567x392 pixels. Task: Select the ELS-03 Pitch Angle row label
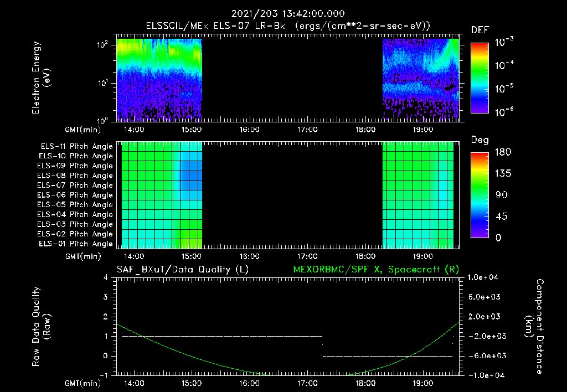point(75,224)
